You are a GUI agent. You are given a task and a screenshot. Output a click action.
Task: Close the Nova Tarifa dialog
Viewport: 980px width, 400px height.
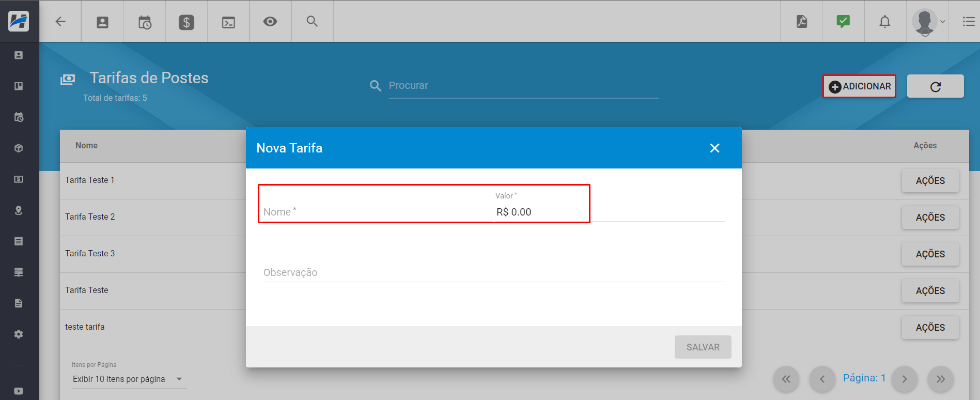point(714,148)
